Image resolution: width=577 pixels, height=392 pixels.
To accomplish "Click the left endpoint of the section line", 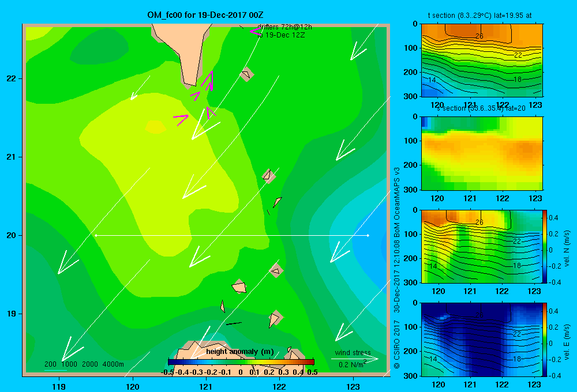I will pos(96,235).
